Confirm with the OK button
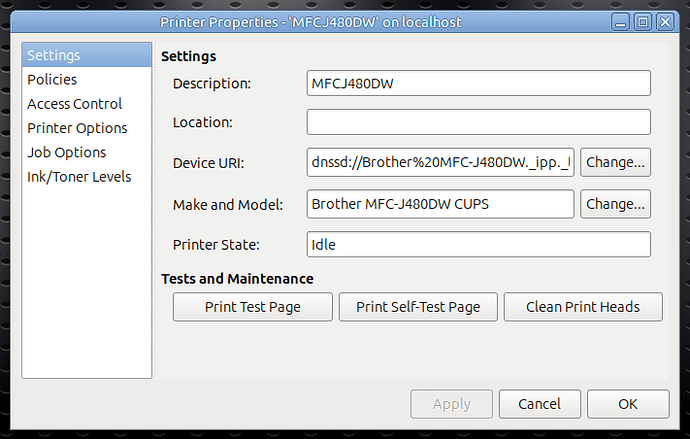Image resolution: width=690 pixels, height=439 pixels. coord(628,404)
